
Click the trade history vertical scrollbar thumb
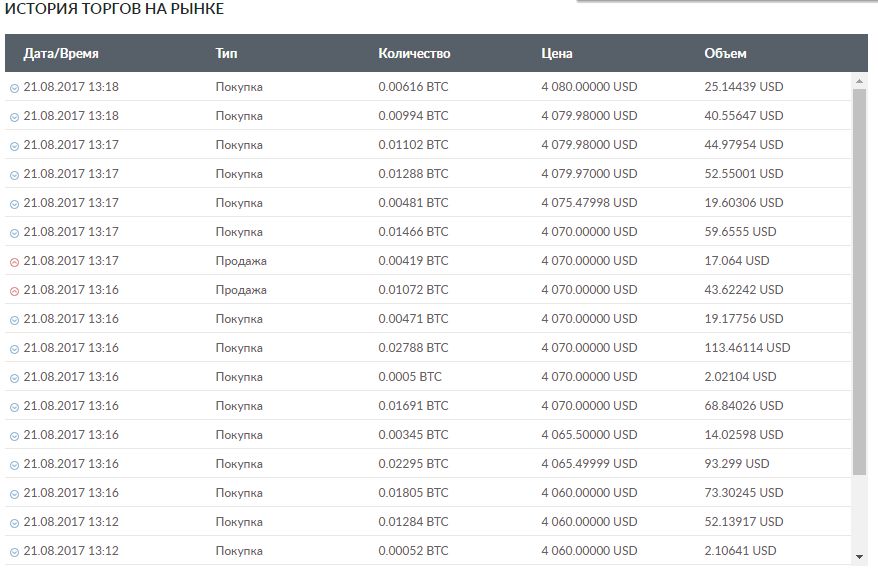pyautogui.click(x=859, y=280)
